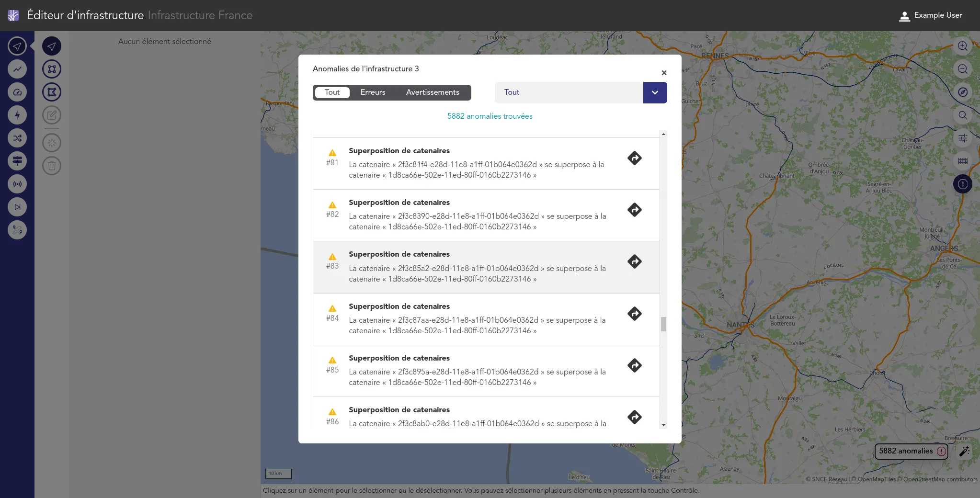Select the electrification lightning tool
The width and height of the screenshot is (980, 498).
pos(17,115)
